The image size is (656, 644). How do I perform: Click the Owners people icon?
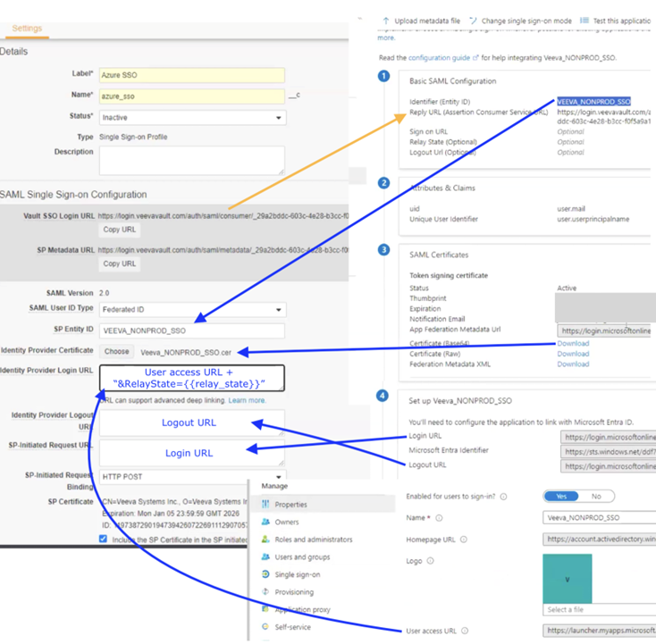click(265, 522)
